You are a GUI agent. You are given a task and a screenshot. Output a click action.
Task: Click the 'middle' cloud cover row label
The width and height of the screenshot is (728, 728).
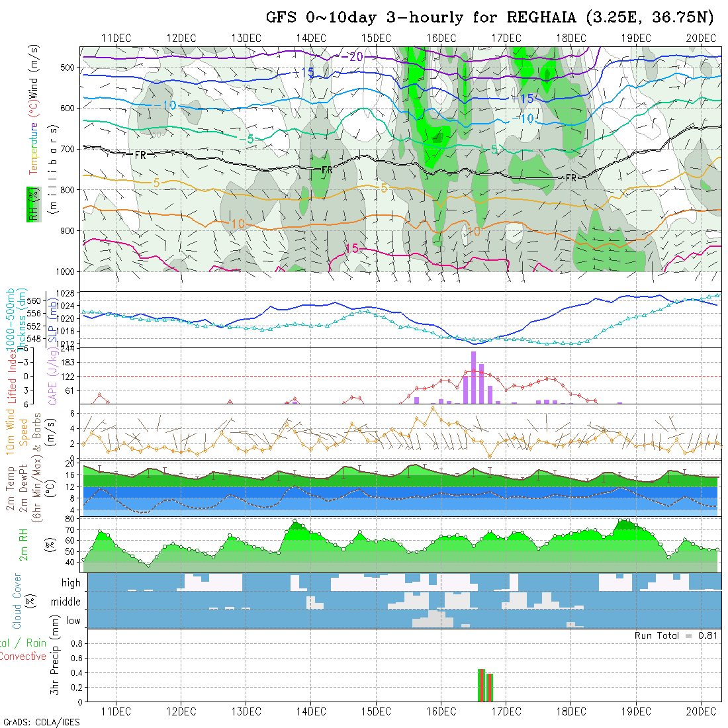[x=66, y=602]
